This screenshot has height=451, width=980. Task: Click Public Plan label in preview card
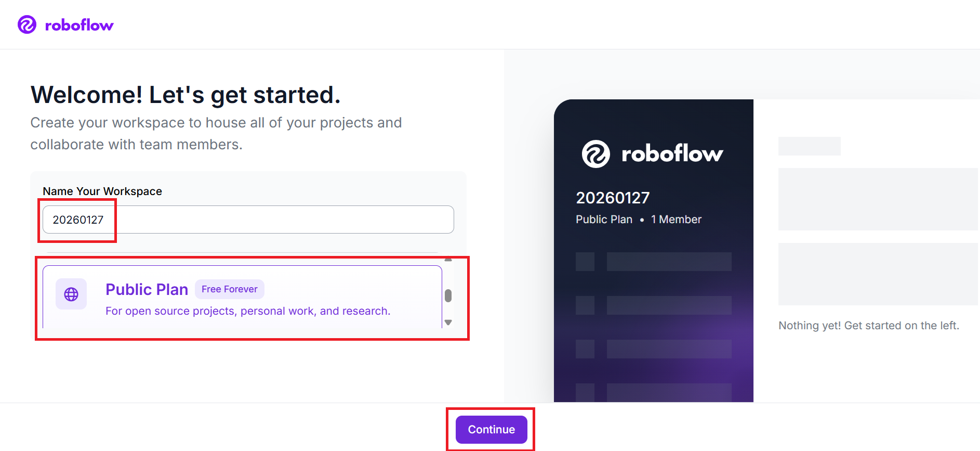(604, 220)
